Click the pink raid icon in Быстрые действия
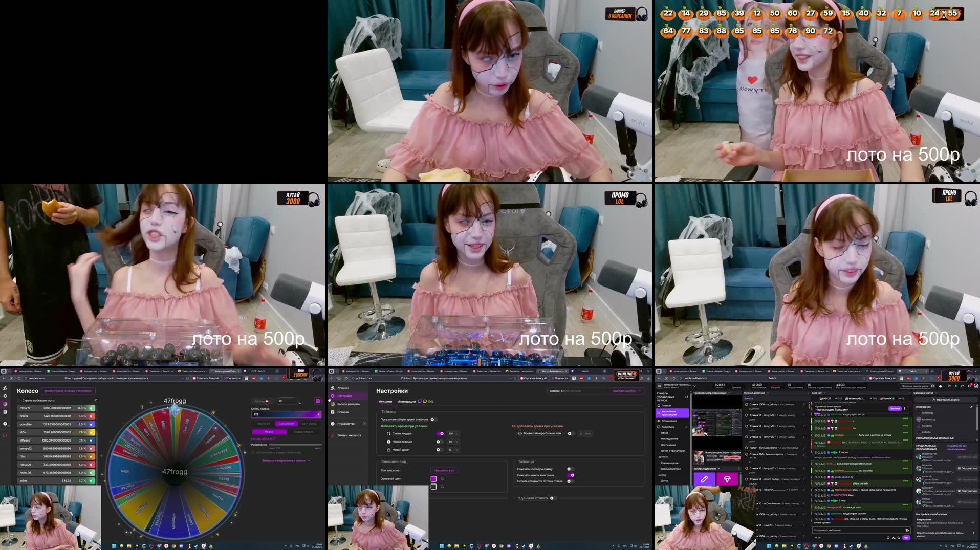This screenshot has width=980, height=550. click(x=727, y=479)
